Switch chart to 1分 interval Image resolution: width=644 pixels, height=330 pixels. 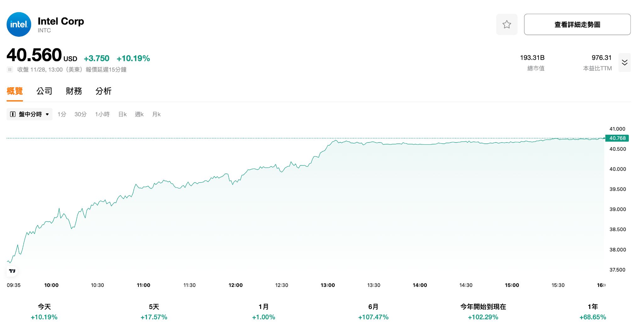[x=62, y=114]
